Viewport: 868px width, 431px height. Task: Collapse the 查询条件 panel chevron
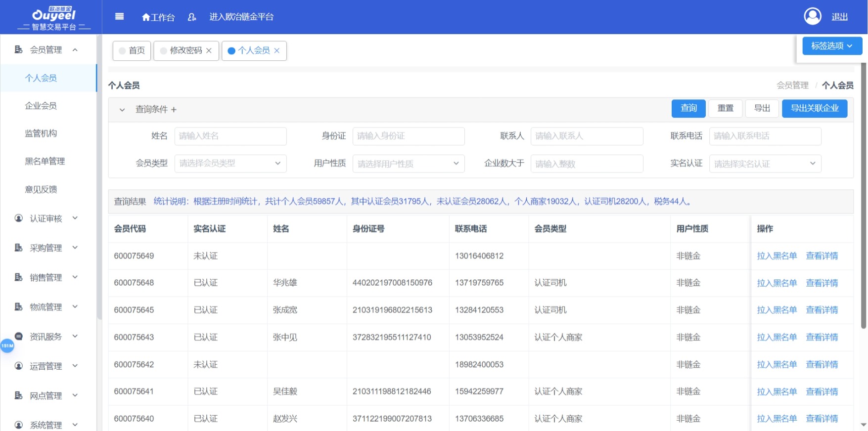(x=122, y=110)
